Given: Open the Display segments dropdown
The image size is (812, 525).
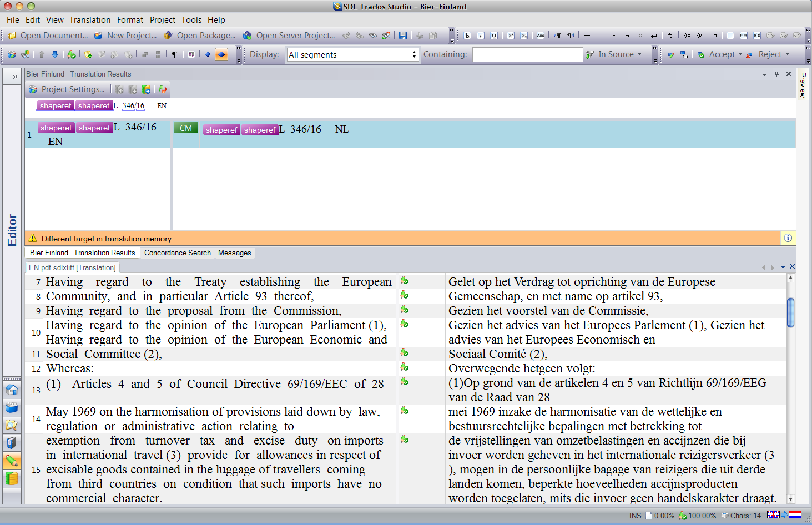Looking at the screenshot, I should [x=414, y=54].
